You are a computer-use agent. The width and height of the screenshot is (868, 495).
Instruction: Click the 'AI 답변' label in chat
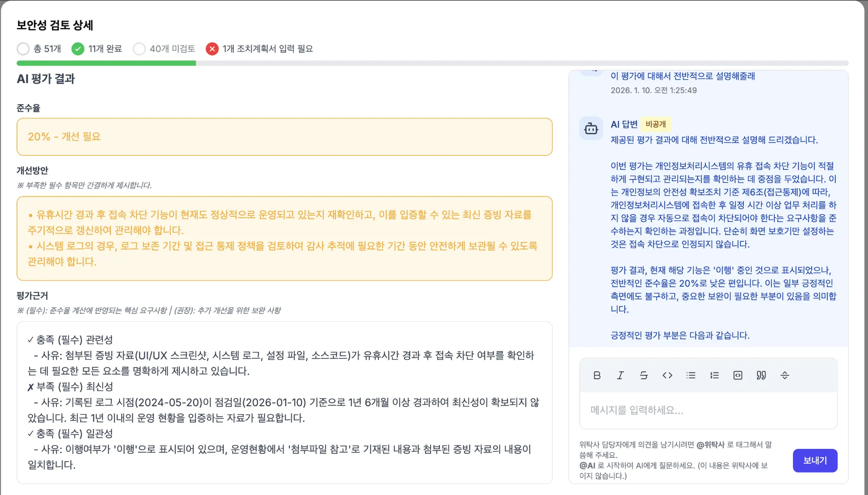point(624,124)
